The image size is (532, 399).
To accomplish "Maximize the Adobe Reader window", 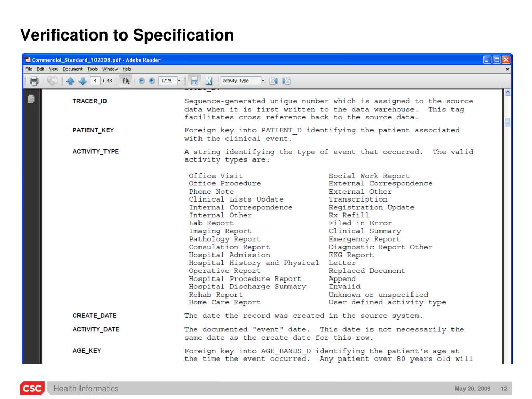I will [x=497, y=60].
